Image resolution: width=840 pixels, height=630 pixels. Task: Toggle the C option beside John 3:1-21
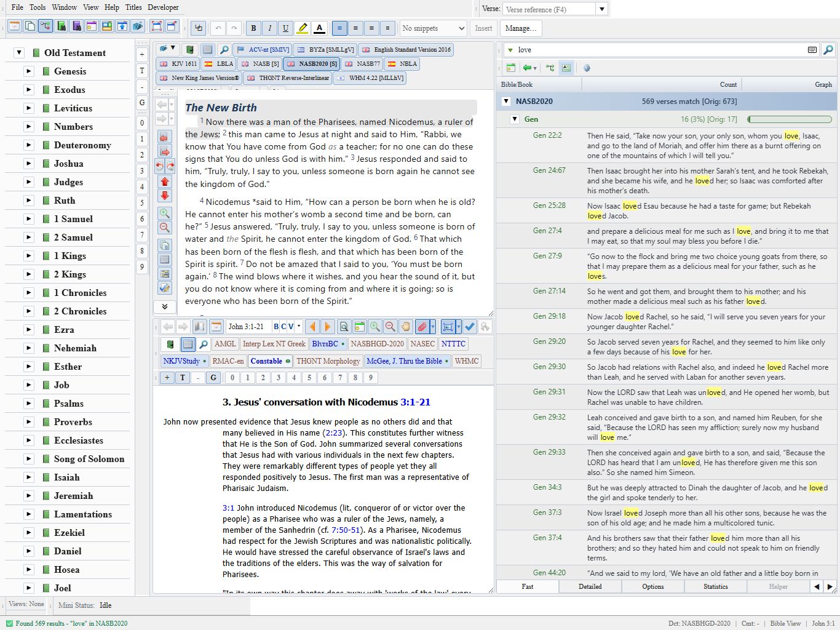coord(283,327)
